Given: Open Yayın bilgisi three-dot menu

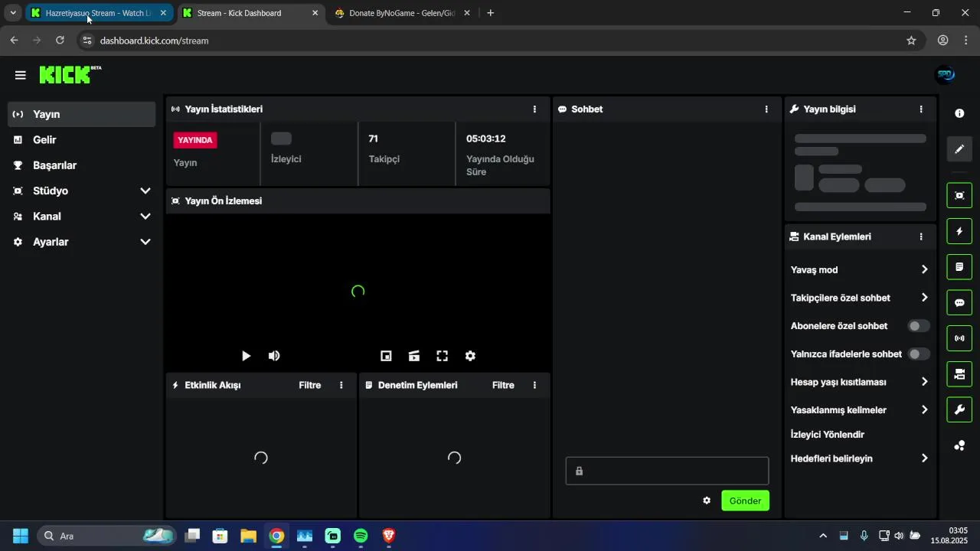Looking at the screenshot, I should pos(921,109).
